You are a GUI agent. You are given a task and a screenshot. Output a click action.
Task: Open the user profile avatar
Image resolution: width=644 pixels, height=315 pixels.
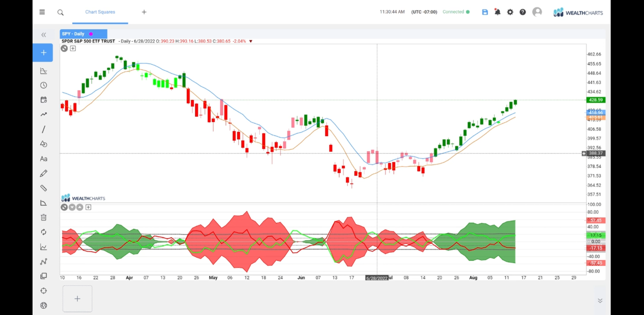pos(537,12)
